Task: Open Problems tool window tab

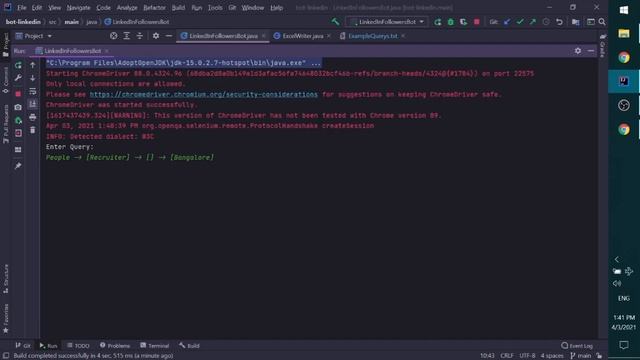Action: [x=115, y=345]
